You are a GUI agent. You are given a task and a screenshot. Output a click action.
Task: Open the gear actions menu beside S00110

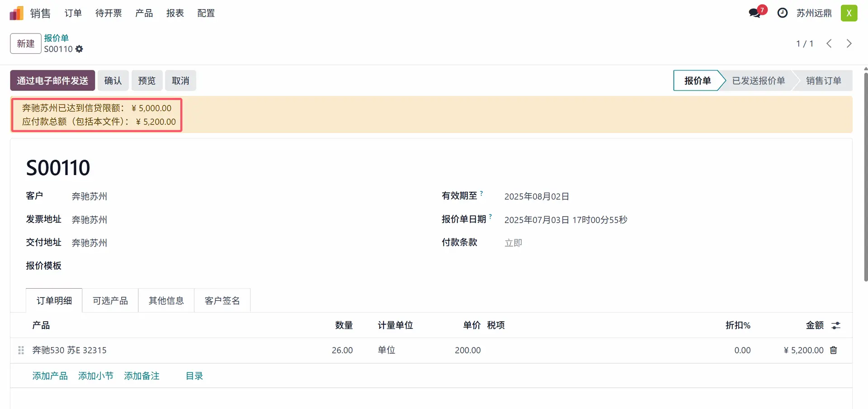pos(79,49)
